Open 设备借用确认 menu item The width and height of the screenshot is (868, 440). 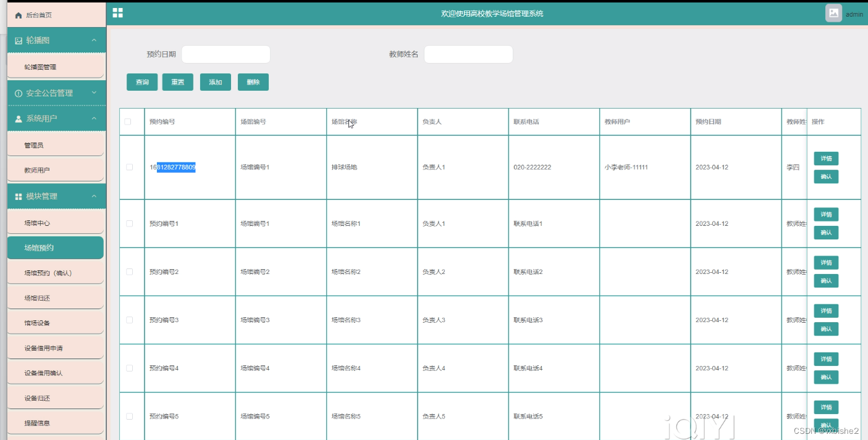click(x=56, y=373)
